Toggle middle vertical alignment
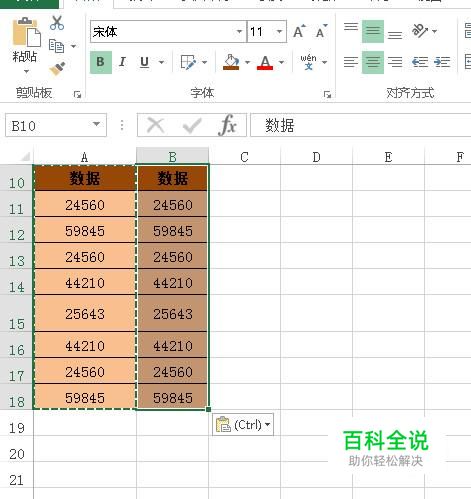 tap(373, 31)
